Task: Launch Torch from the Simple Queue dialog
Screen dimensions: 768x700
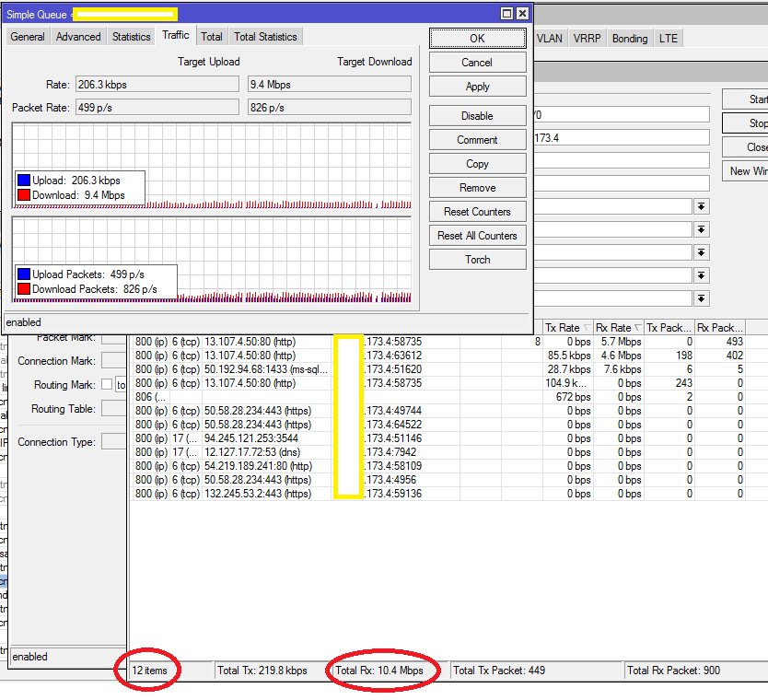Action: (477, 260)
